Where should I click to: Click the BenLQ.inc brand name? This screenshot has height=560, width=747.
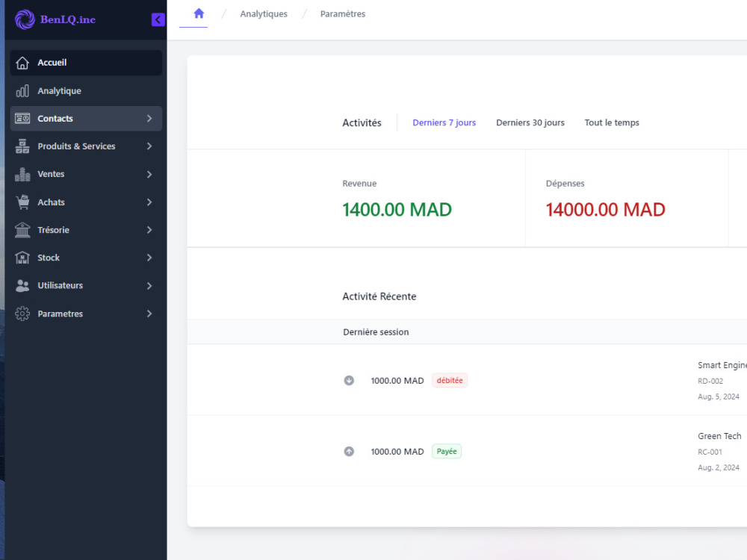click(68, 19)
